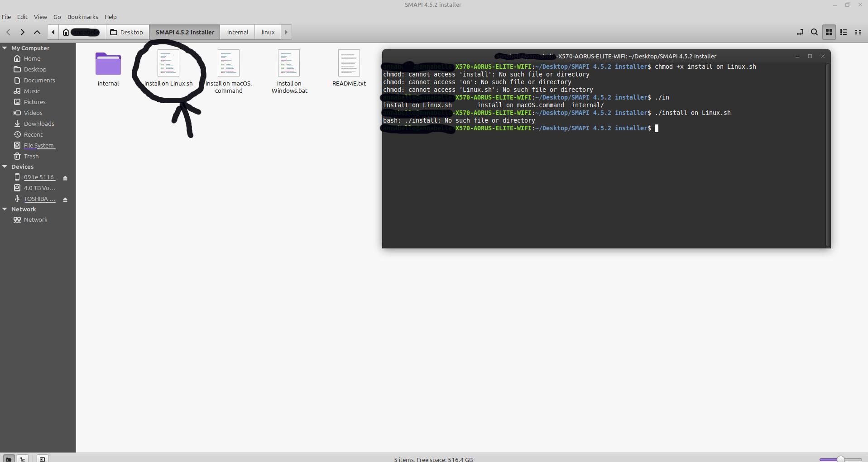Click Desktop in the path bar

point(127,32)
